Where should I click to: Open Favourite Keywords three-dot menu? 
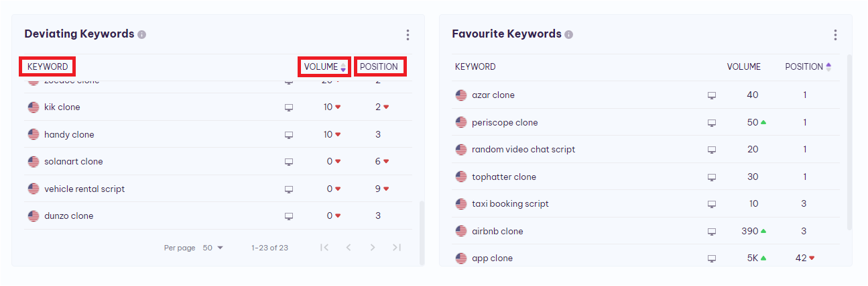[x=835, y=35]
